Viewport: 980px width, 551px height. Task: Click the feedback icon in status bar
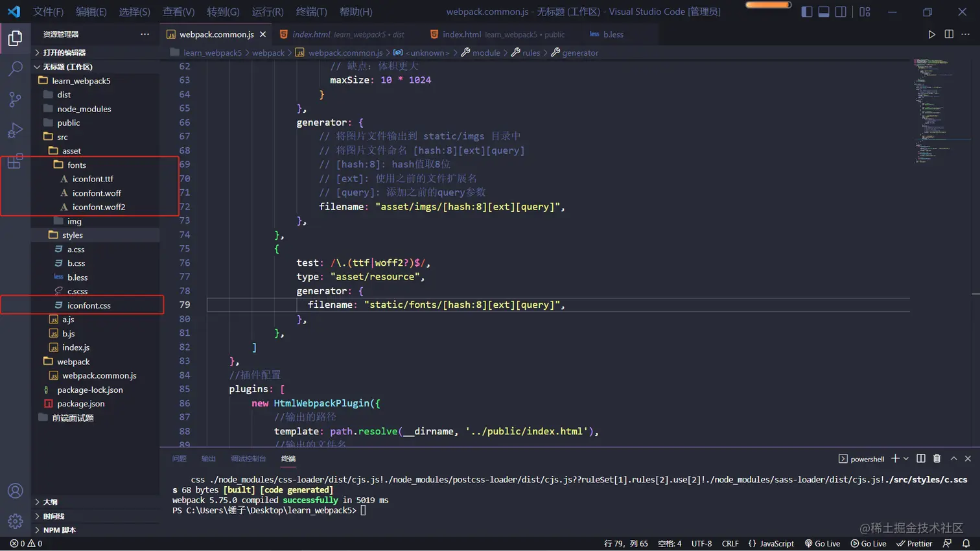click(x=948, y=543)
